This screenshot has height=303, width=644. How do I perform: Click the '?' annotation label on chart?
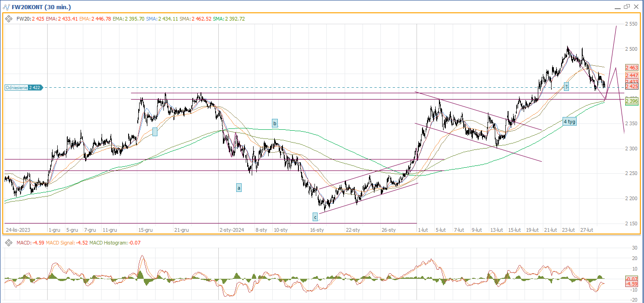tap(566, 86)
